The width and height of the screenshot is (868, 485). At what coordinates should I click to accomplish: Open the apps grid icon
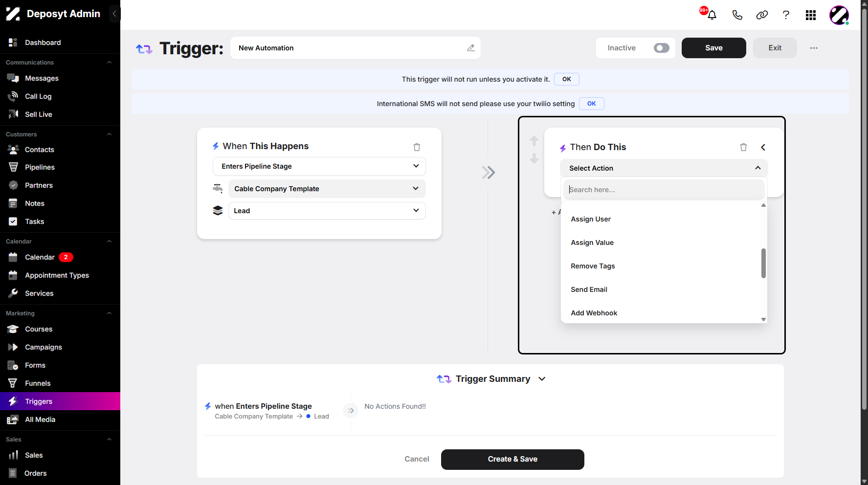coord(811,15)
